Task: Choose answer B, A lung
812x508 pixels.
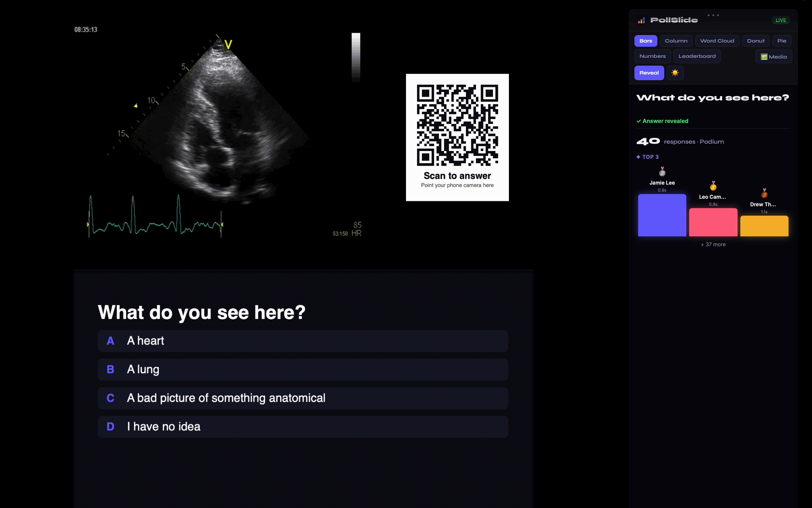Action: pyautogui.click(x=303, y=369)
